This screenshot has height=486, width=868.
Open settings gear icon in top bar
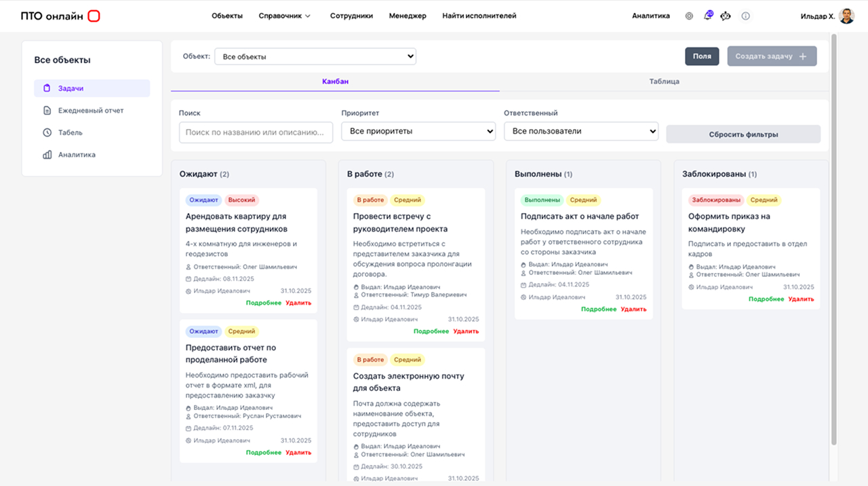[x=689, y=16]
